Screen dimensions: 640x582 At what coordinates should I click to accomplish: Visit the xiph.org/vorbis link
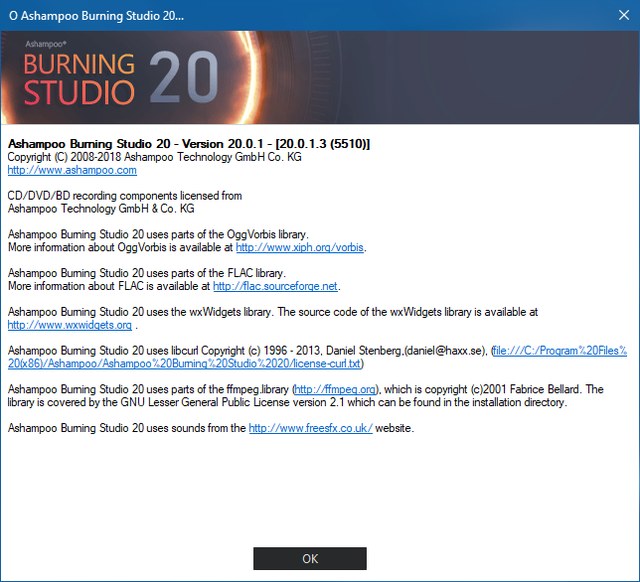299,247
